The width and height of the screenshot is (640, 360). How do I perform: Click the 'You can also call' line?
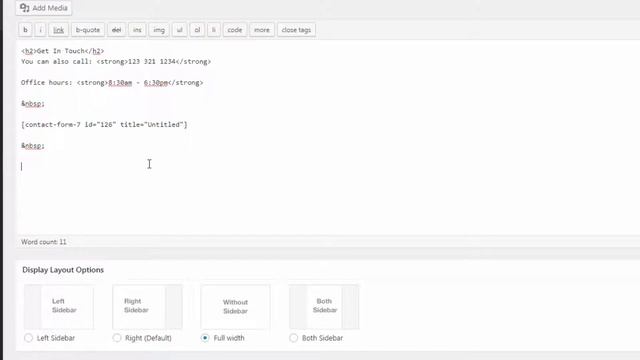116,62
